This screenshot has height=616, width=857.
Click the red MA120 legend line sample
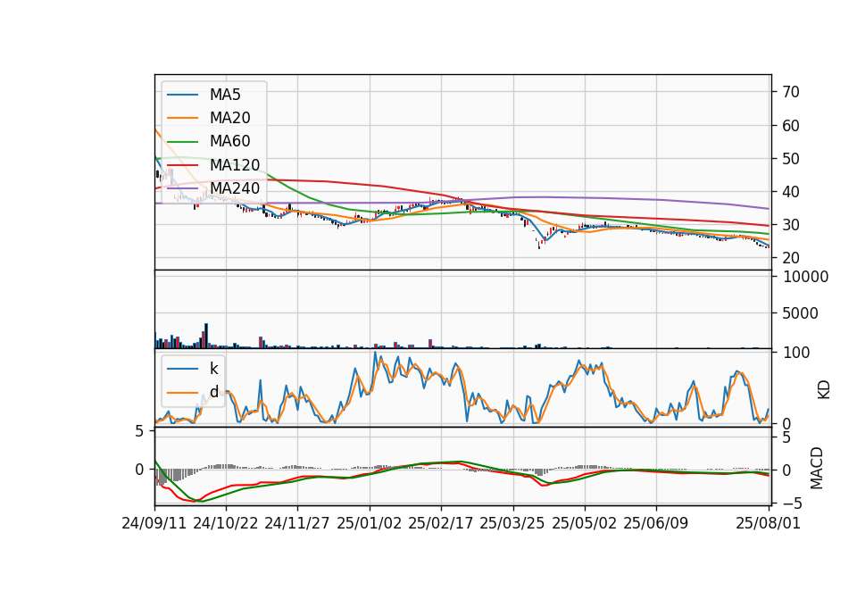click(182, 165)
